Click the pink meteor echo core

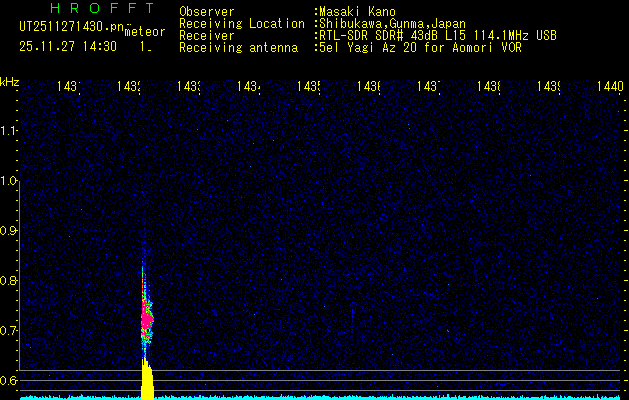(147, 318)
